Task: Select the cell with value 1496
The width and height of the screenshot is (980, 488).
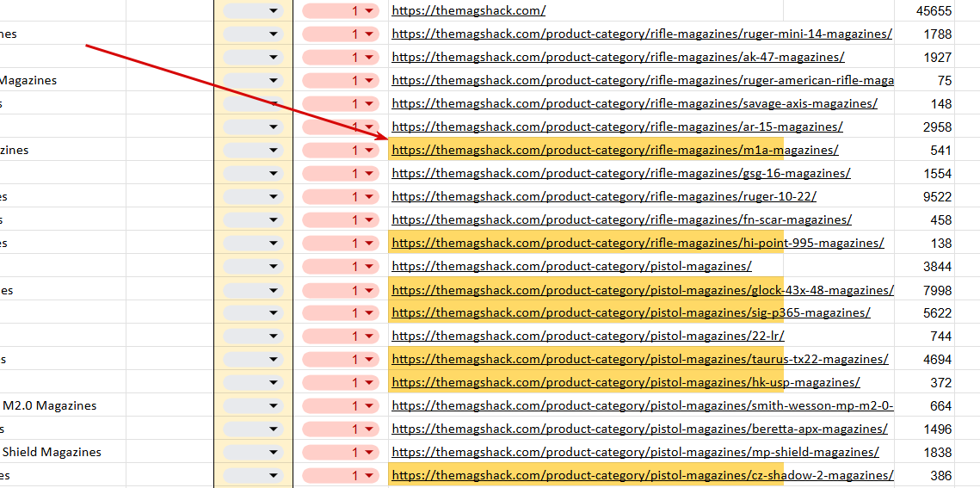Action: [924, 429]
